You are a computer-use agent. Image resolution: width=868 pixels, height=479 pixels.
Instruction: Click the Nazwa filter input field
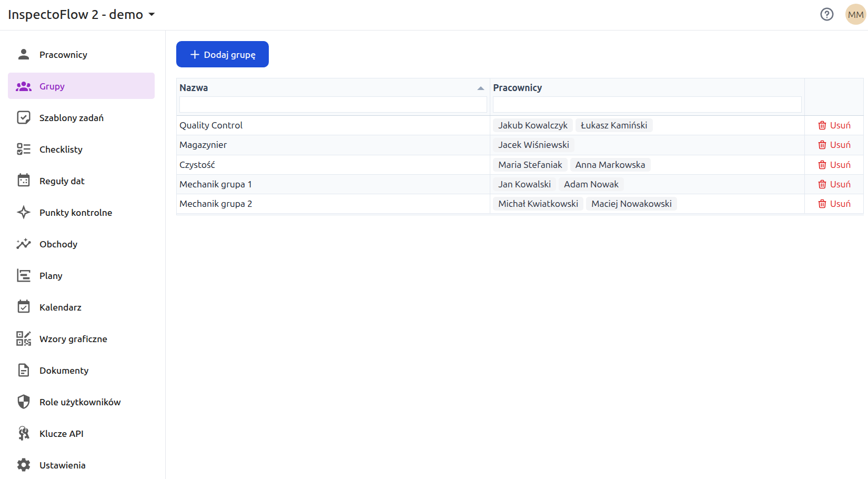pos(332,104)
